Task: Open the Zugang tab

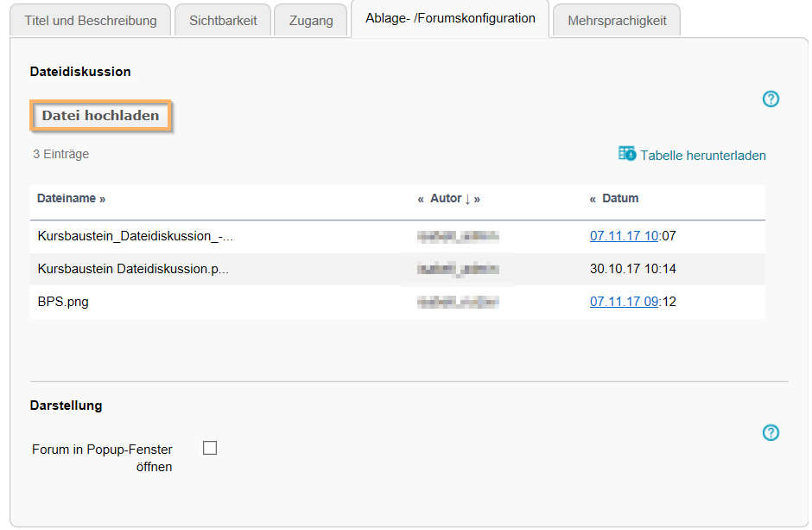Action: (310, 19)
